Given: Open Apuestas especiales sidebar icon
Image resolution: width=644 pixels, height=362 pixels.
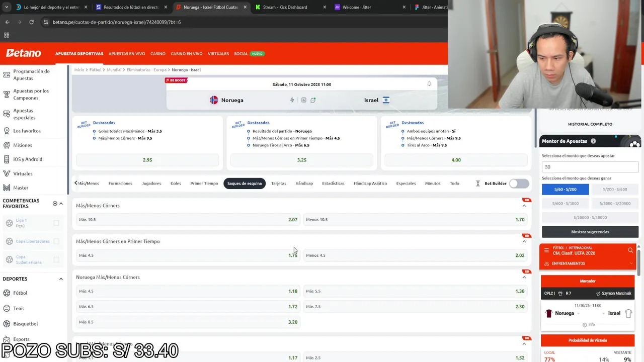Looking at the screenshot, I should click(7, 114).
